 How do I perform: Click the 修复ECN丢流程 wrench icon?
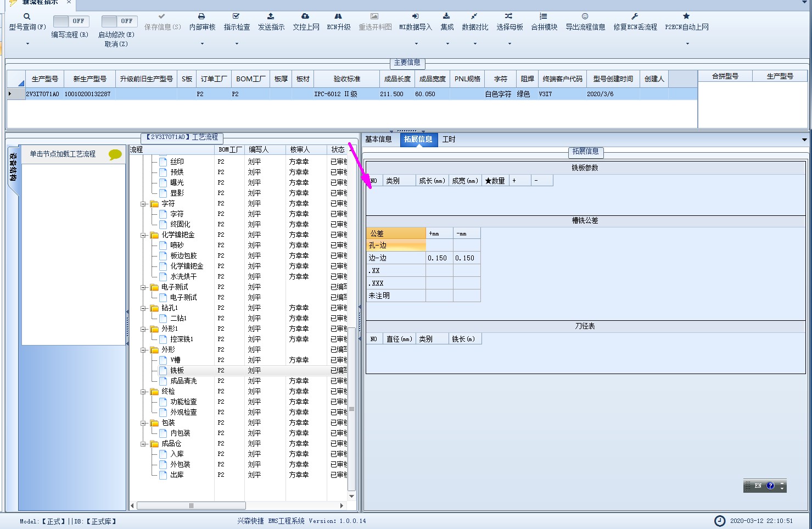[635, 16]
